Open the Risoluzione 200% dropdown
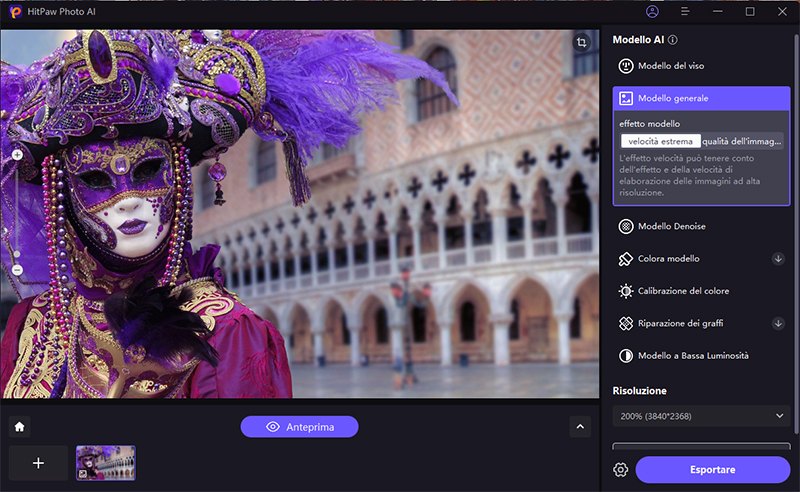This screenshot has height=492, width=800. click(x=702, y=415)
